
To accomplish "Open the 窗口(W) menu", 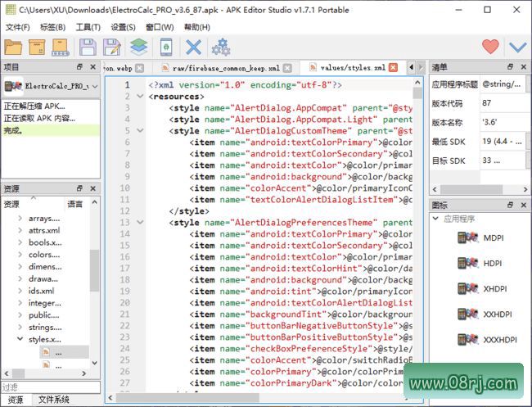I will point(160,27).
